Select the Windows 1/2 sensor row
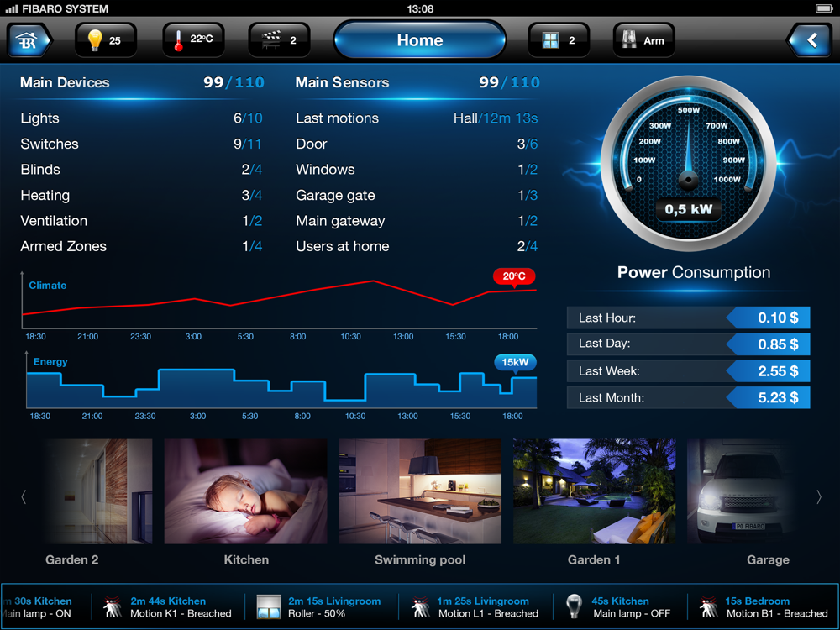This screenshot has width=840, height=630. (417, 170)
